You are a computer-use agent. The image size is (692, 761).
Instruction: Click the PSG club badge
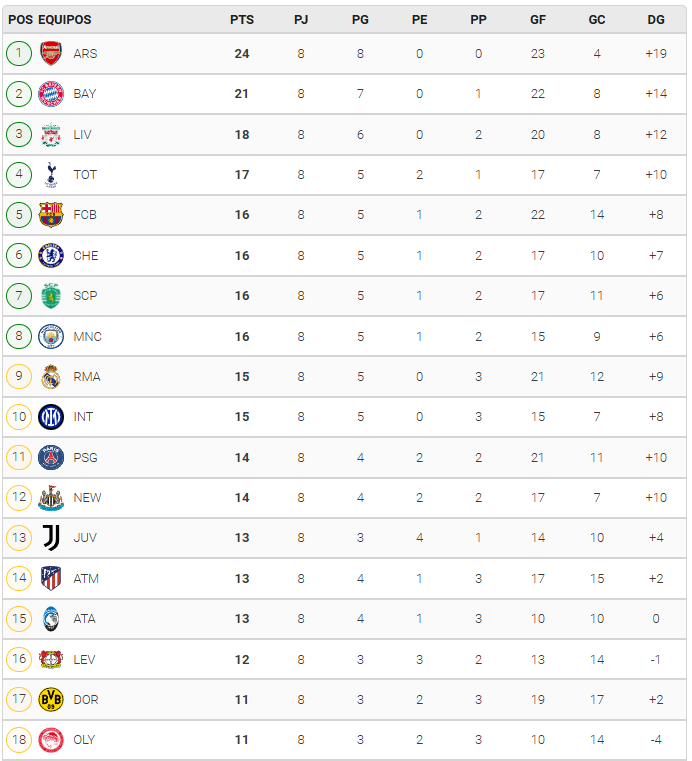point(51,458)
